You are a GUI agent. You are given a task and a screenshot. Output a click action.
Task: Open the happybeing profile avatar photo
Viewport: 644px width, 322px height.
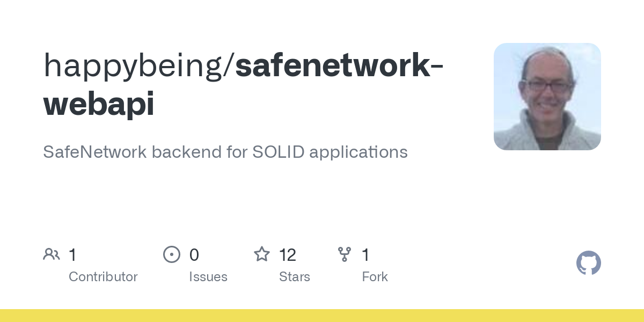point(547,97)
